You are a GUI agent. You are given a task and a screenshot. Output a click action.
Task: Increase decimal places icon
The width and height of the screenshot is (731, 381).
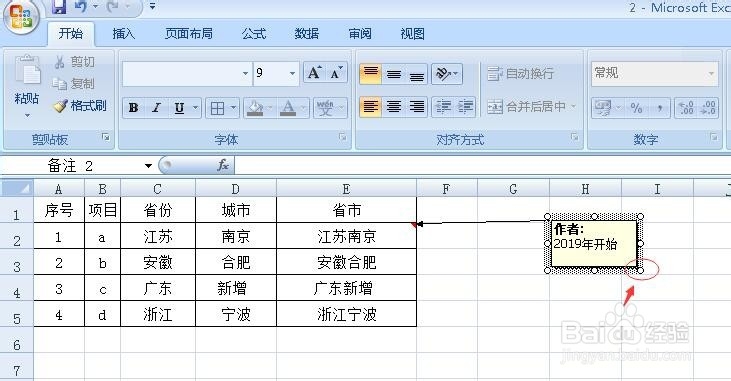[686, 108]
